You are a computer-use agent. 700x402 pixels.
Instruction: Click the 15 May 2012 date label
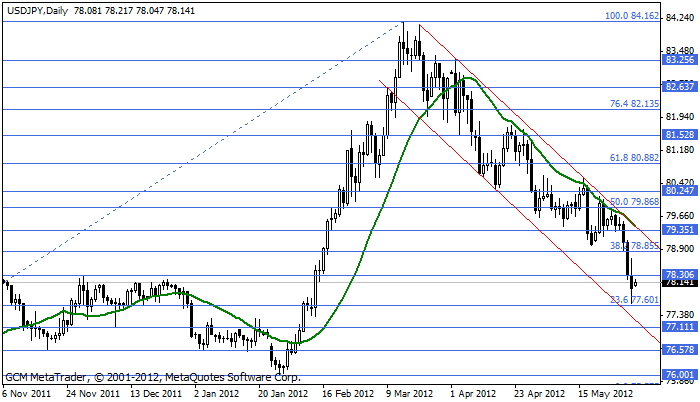pyautogui.click(x=605, y=394)
